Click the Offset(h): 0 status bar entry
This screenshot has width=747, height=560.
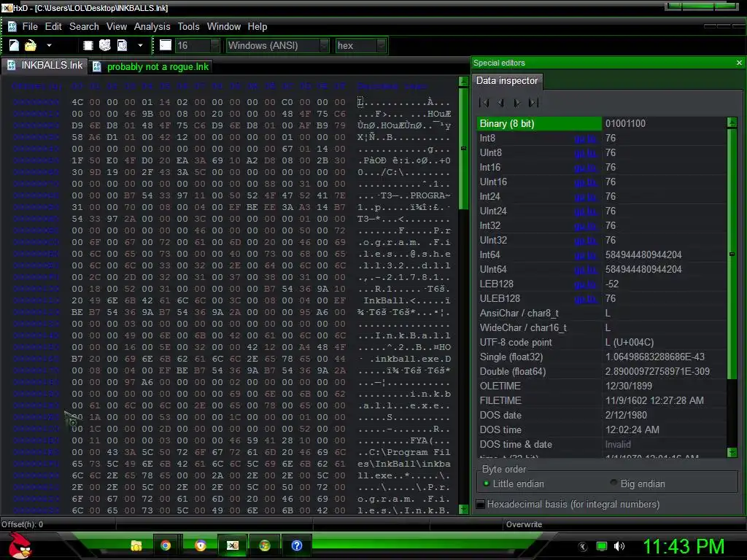23,524
